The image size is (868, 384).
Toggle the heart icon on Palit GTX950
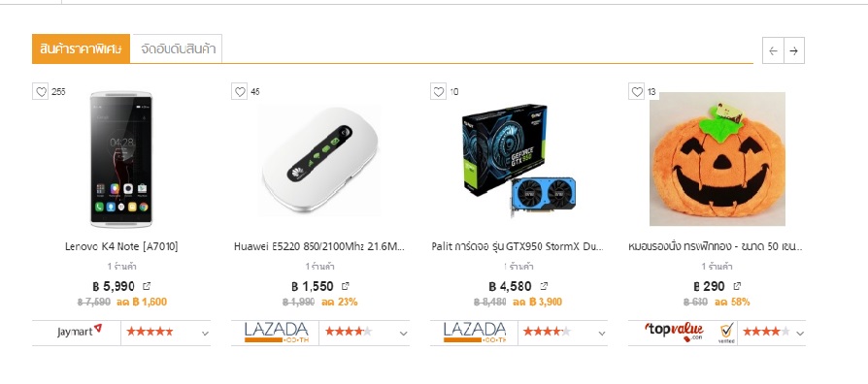coord(439,92)
